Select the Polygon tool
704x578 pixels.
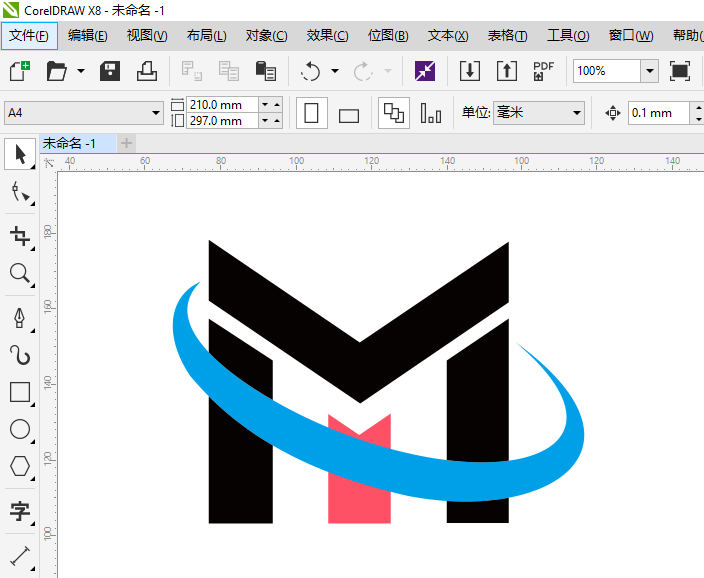click(x=20, y=466)
